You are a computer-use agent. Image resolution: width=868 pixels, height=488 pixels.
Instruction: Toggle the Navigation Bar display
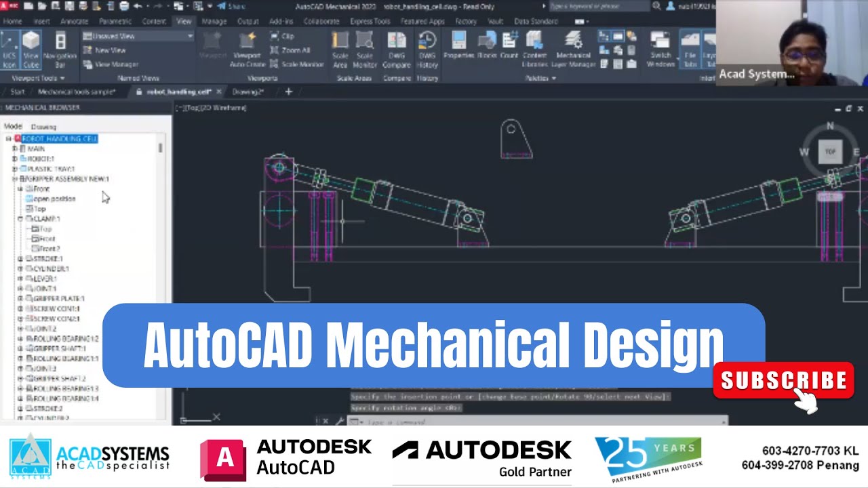60,49
